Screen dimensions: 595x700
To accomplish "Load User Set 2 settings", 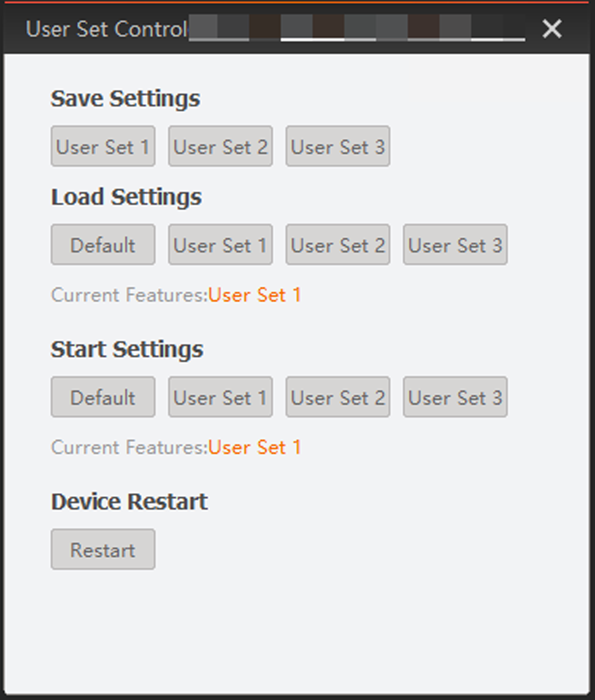I will tap(337, 245).
